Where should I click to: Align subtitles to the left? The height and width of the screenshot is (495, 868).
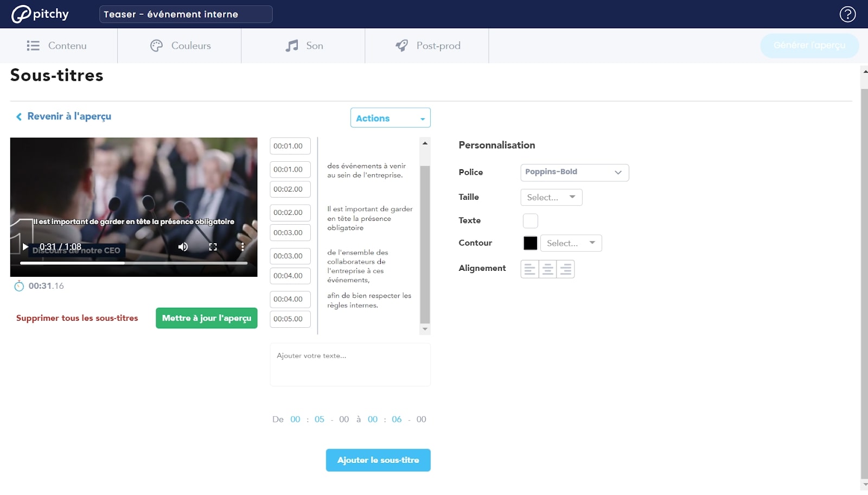(530, 269)
